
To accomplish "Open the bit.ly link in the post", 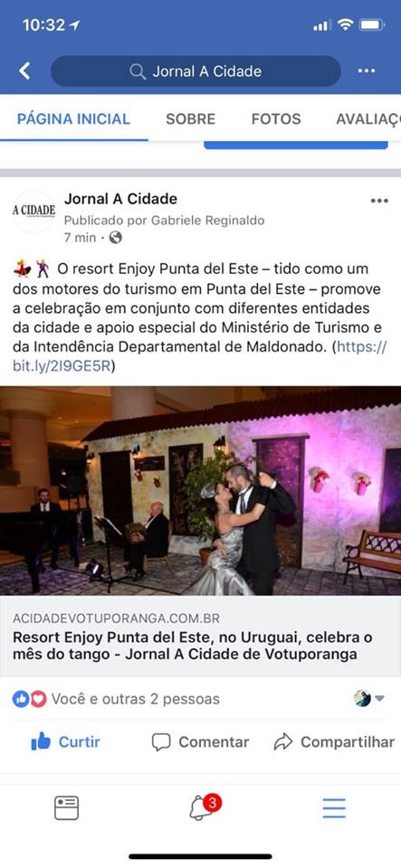I will pyautogui.click(x=199, y=356).
